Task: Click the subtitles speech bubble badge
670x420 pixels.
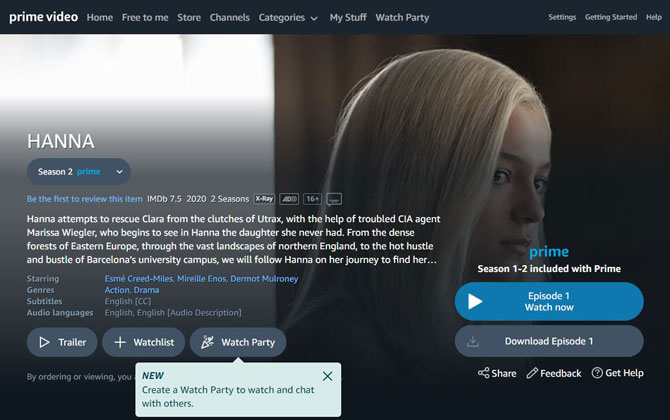Action: (334, 199)
